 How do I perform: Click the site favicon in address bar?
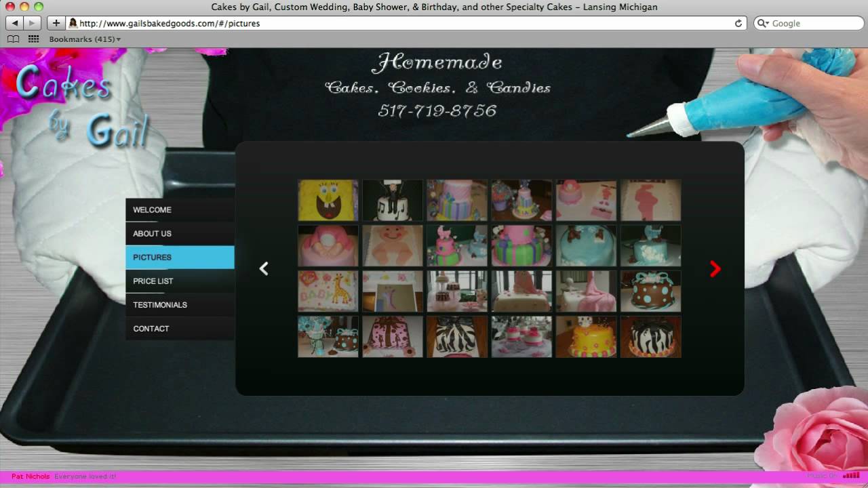coord(73,23)
